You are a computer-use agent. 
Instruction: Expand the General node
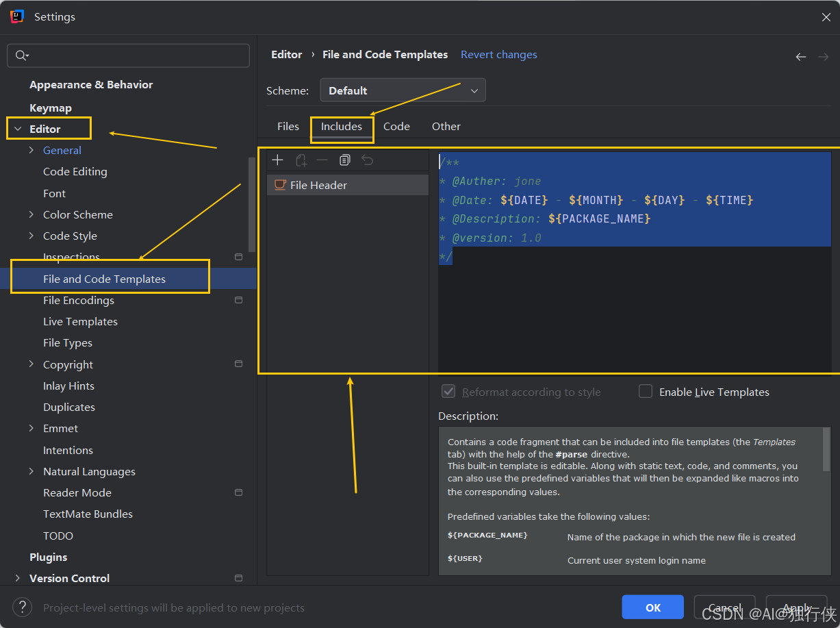(31, 150)
